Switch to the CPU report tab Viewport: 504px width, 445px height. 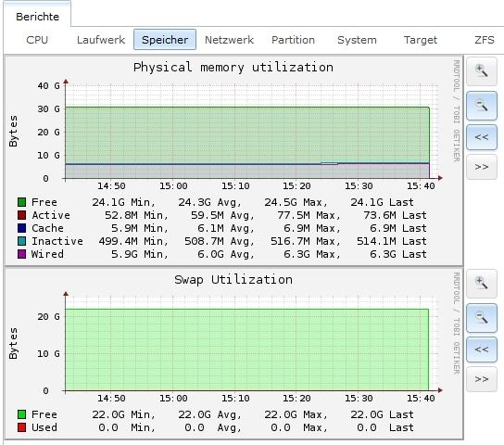[37, 40]
